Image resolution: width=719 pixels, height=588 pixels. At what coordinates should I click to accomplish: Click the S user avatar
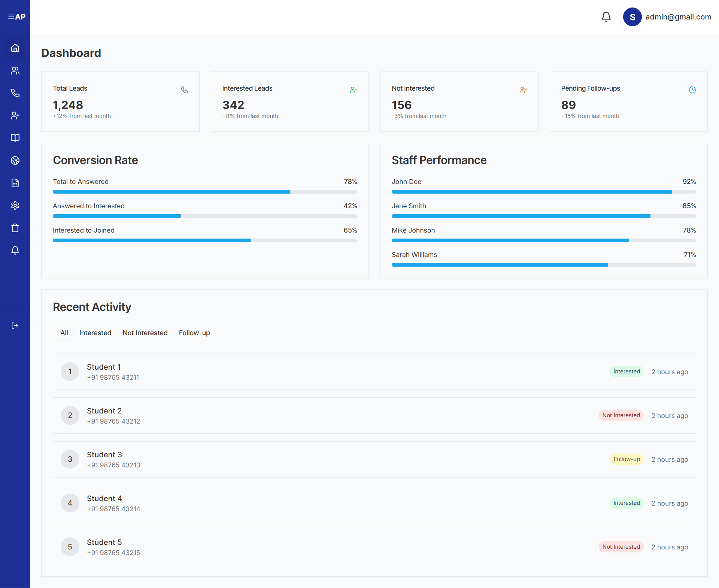click(632, 17)
